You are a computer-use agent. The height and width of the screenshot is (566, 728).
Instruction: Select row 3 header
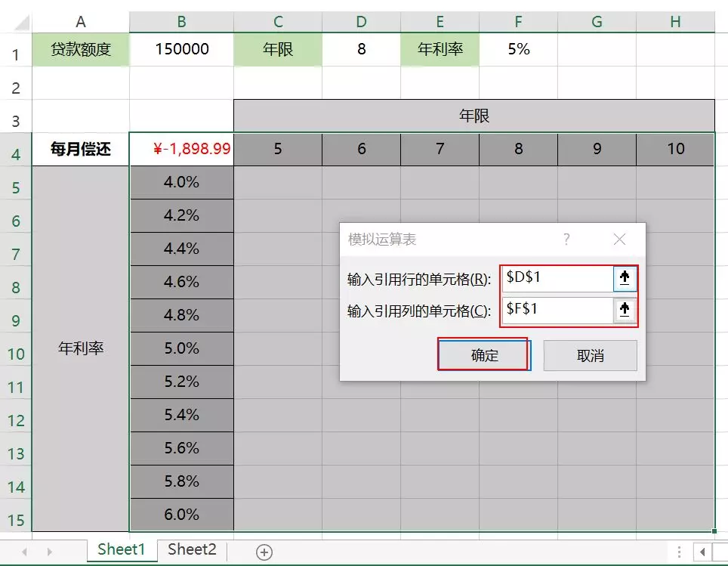[x=15, y=116]
